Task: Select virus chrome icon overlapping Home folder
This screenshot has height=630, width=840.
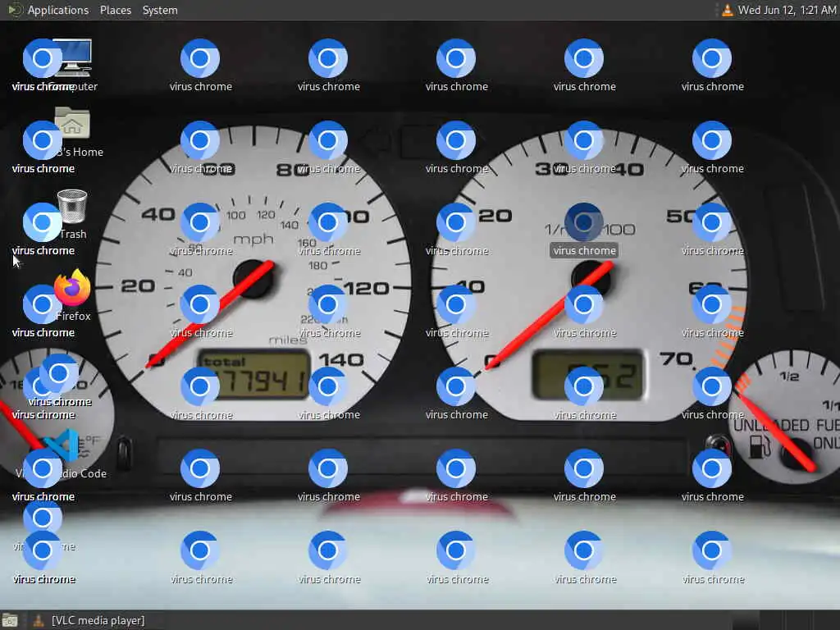Action: 43,140
